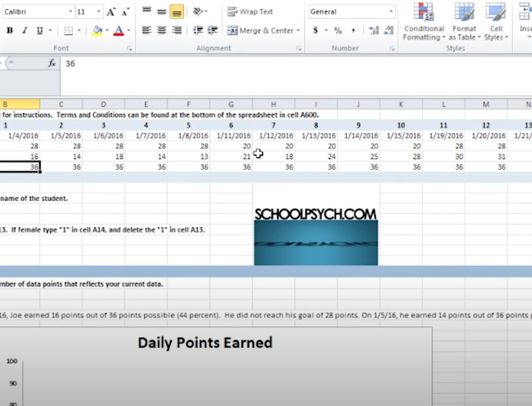Viewport: 532px width, 406px height.
Task: Click Wrap Text
Action: [x=250, y=11]
